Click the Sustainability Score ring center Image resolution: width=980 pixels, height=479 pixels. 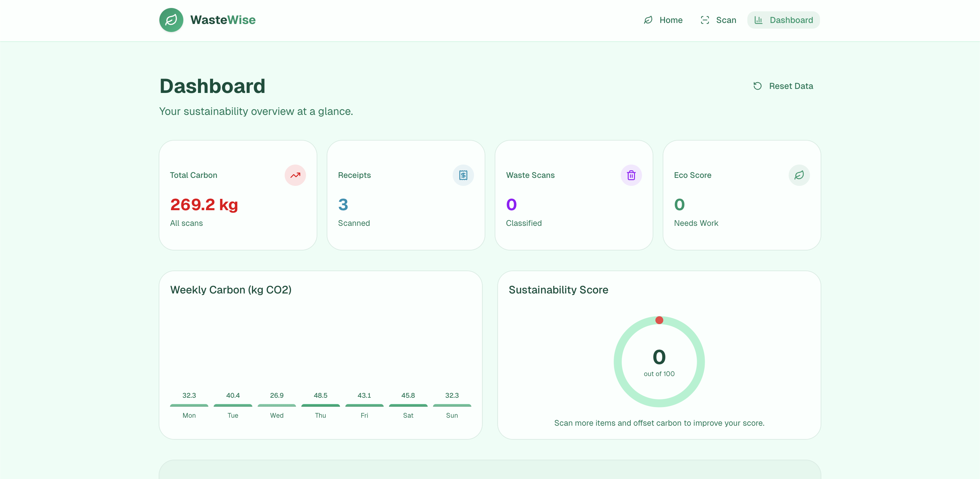click(659, 361)
